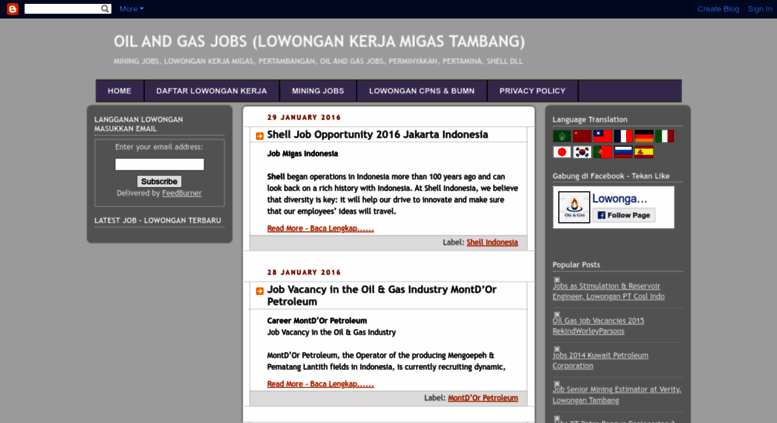The width and height of the screenshot is (777, 423).
Task: Click the search magnifier in Blogger bar
Action: (x=106, y=9)
